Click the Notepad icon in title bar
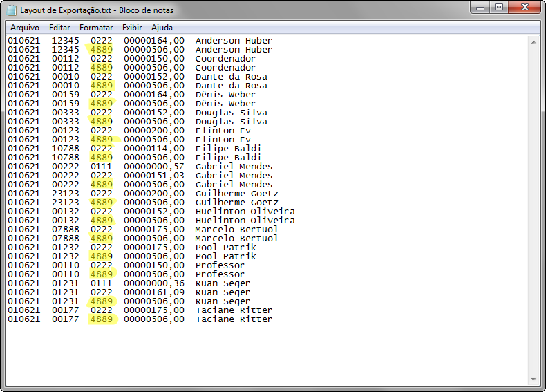Screen dimensions: 546x392 tap(12, 10)
